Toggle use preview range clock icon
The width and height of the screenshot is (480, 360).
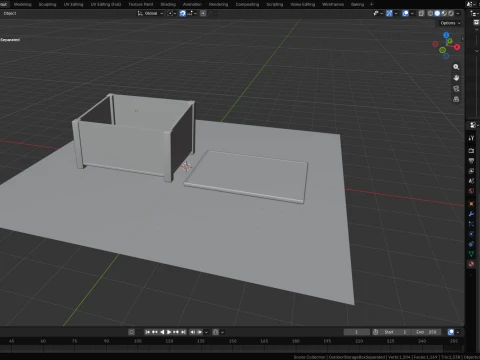click(375, 332)
